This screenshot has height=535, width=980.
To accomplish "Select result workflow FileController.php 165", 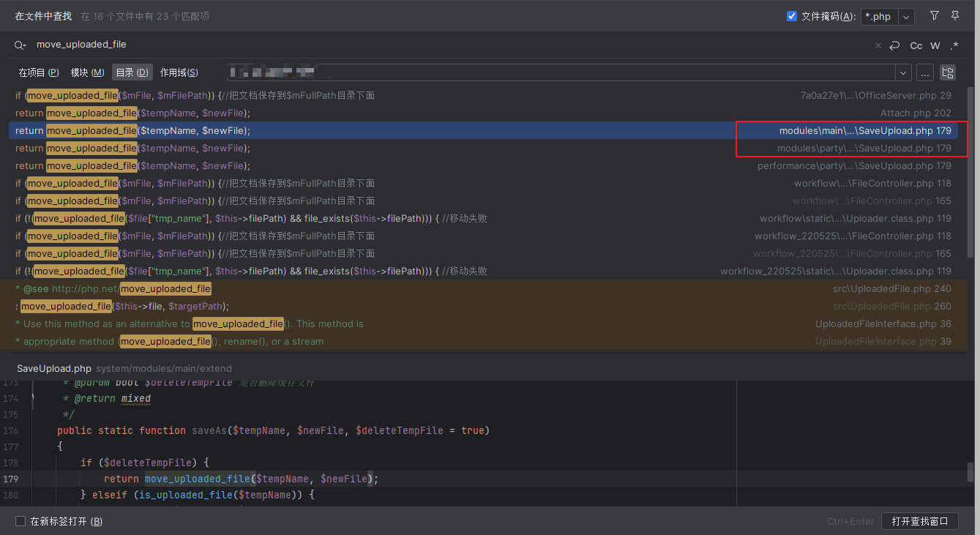I will tap(483, 201).
